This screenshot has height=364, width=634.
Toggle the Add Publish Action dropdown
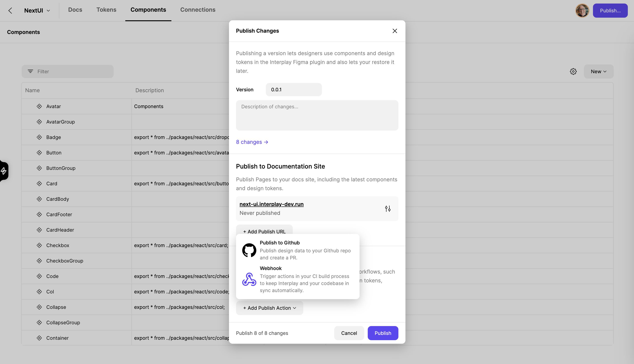pos(270,308)
